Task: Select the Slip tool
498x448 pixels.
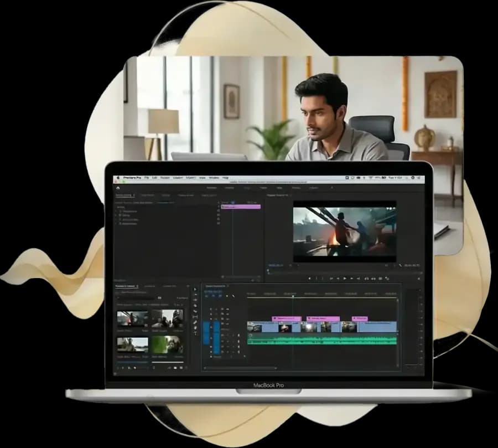Action: pos(195,317)
